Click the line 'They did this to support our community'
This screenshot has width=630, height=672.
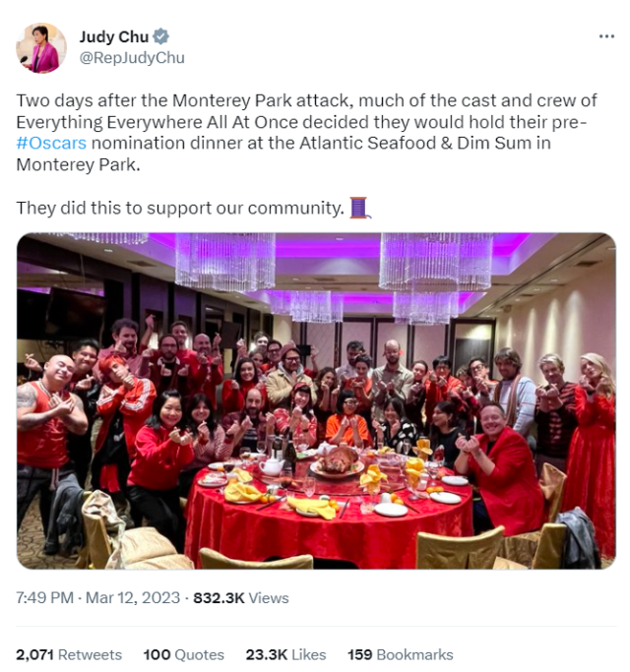pos(180,208)
